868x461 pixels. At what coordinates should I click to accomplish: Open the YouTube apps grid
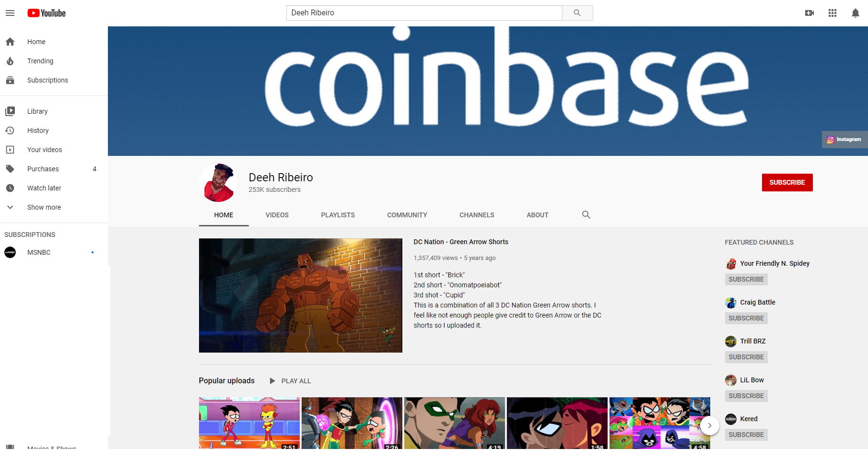coord(833,13)
